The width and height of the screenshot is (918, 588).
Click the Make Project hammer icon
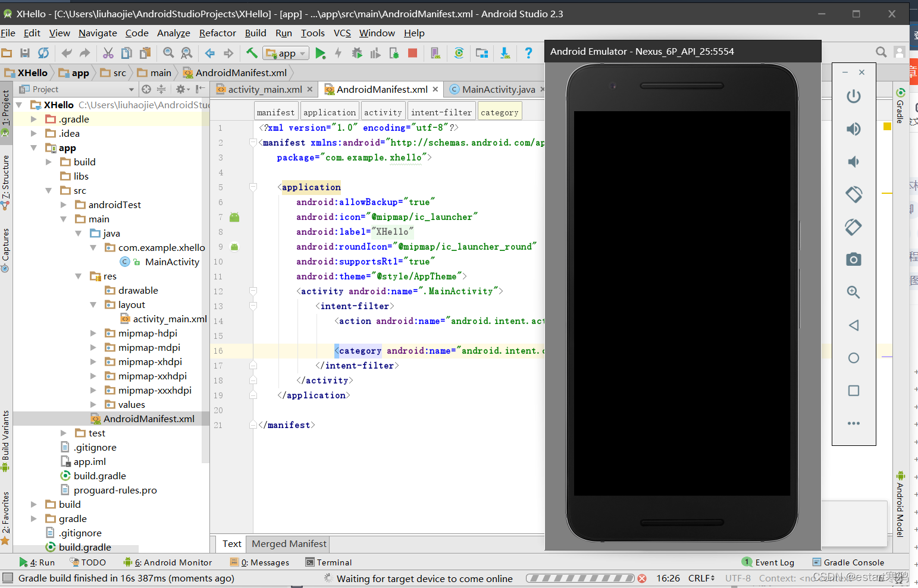(x=252, y=53)
